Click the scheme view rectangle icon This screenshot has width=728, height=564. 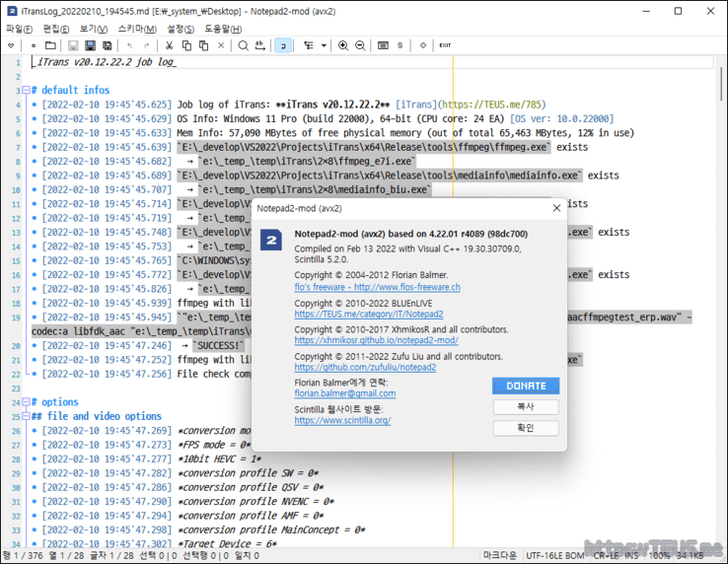tap(383, 45)
